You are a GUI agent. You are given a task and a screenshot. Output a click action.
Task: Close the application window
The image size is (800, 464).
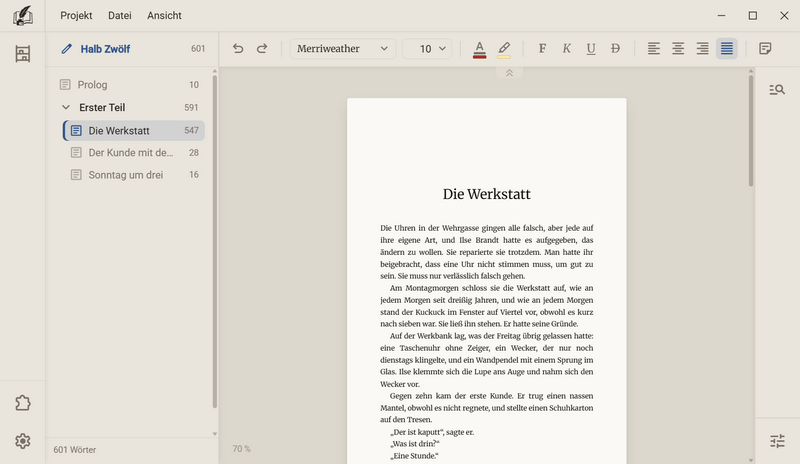(784, 16)
